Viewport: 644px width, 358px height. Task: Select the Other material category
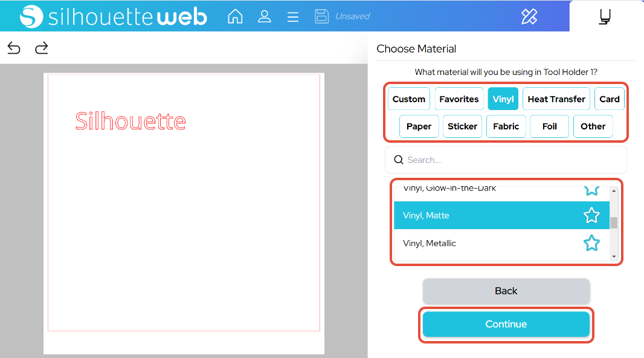[593, 126]
